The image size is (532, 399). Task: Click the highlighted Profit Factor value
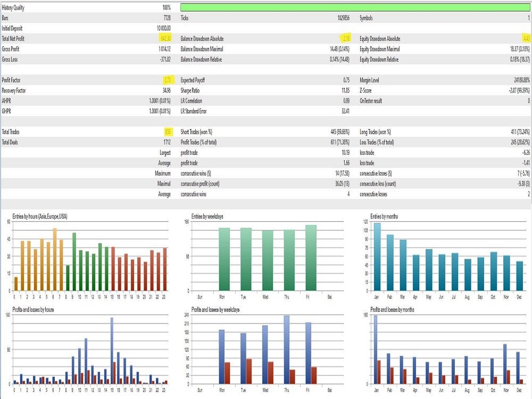167,80
